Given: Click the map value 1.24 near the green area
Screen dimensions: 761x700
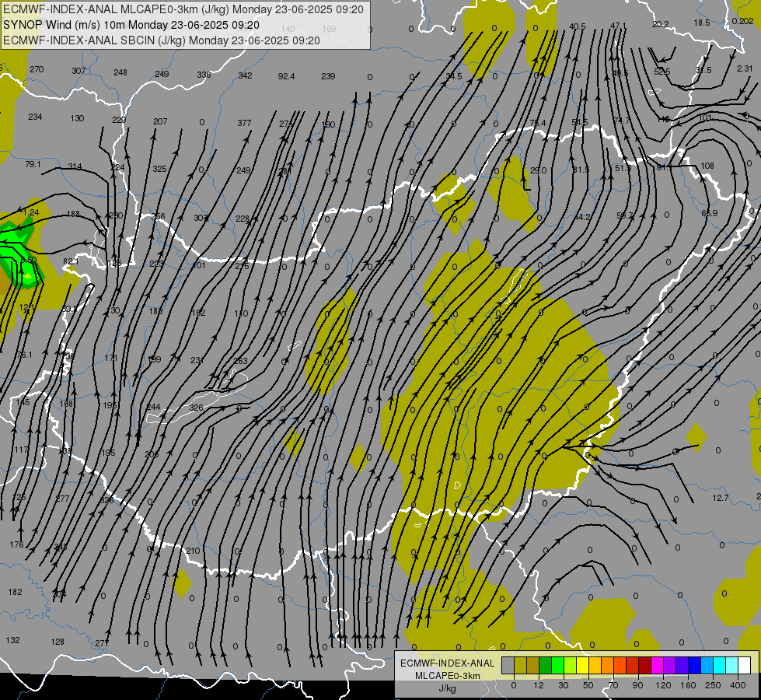Looking at the screenshot, I should [x=31, y=212].
